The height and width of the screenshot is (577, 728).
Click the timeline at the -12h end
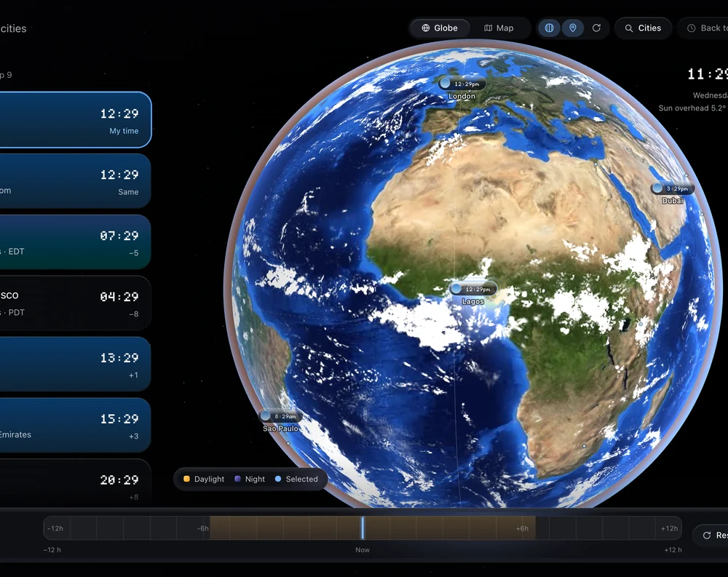[x=55, y=528]
